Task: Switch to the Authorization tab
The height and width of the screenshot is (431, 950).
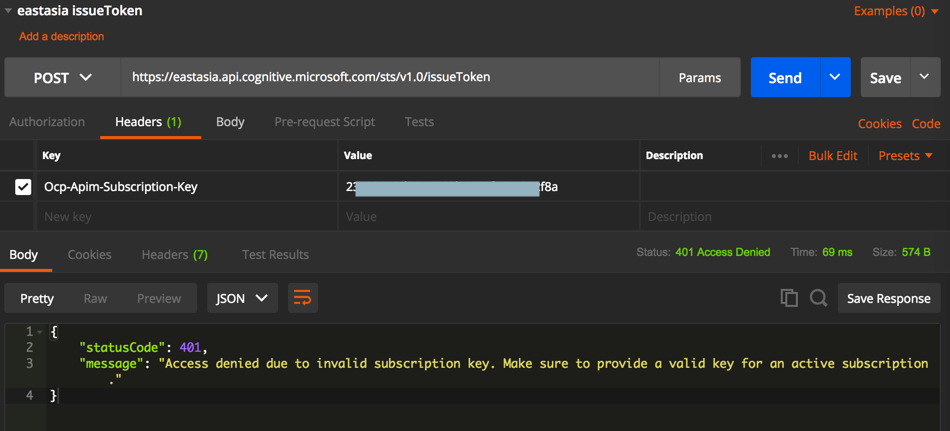Action: [x=47, y=122]
